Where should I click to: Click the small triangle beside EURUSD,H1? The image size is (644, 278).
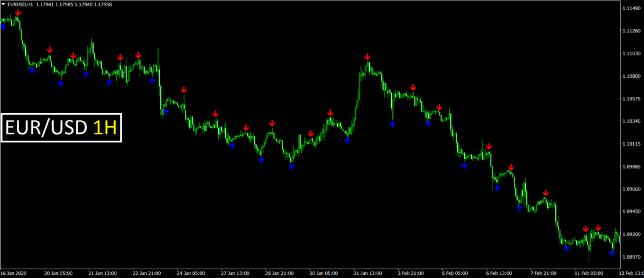[3, 4]
